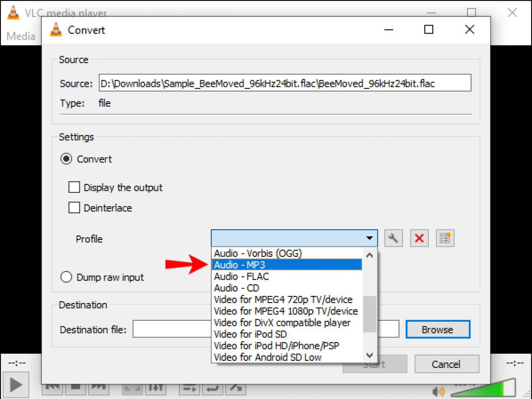532x399 pixels.
Task: Check the Deinterlace option
Action: point(74,207)
